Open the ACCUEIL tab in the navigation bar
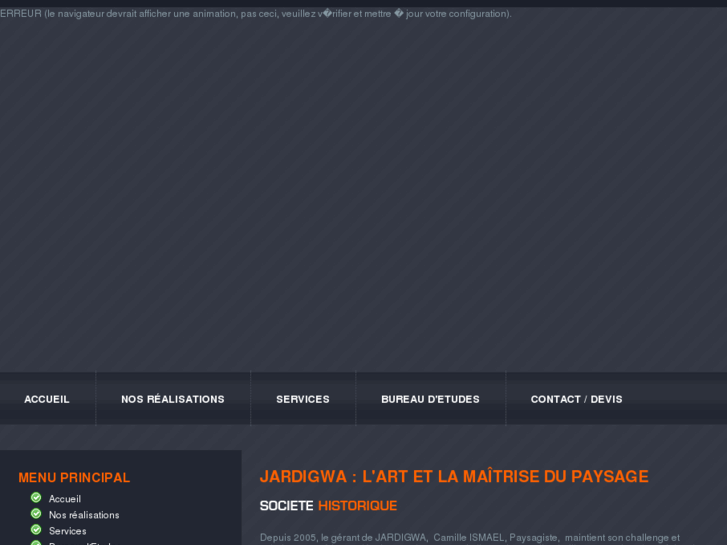Viewport: 727px width, 545px height. coord(47,399)
